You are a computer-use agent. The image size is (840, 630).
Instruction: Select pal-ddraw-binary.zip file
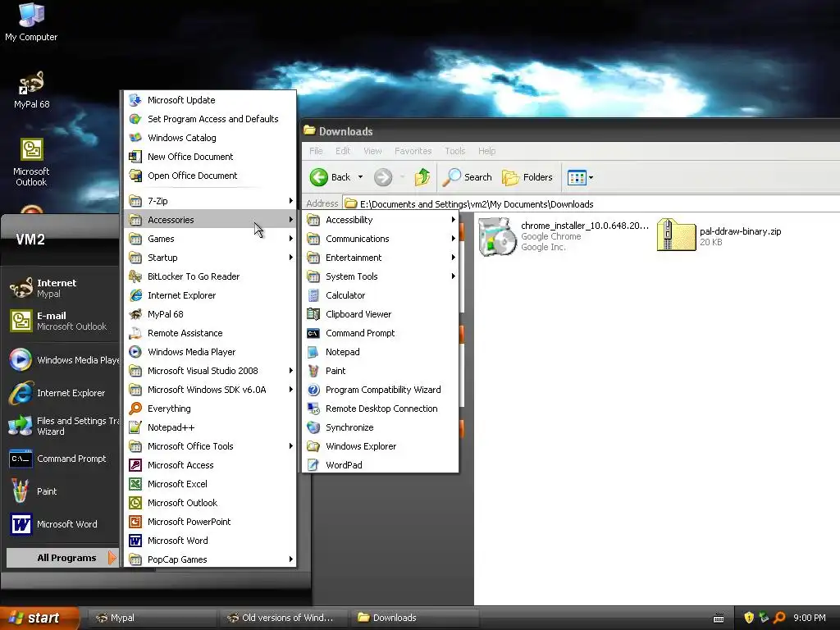[719, 235]
